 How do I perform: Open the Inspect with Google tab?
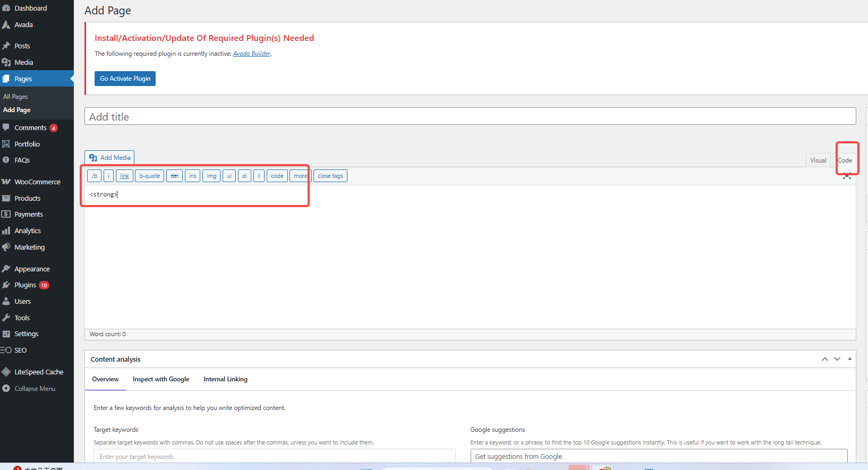(161, 379)
